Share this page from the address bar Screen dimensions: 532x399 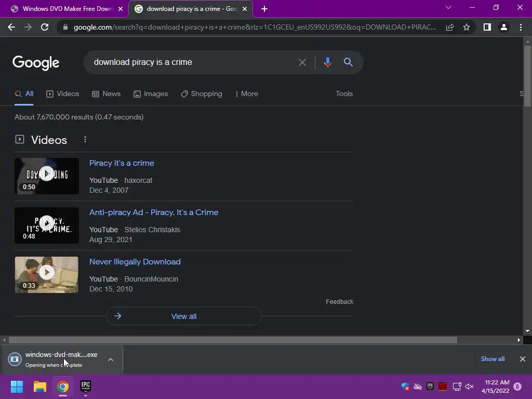pos(450,27)
